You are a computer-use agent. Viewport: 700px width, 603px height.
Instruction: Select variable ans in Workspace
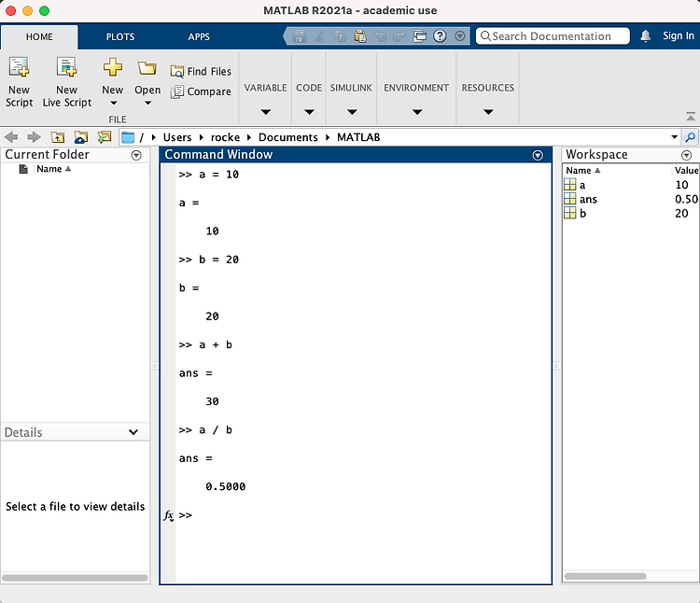tap(630, 199)
